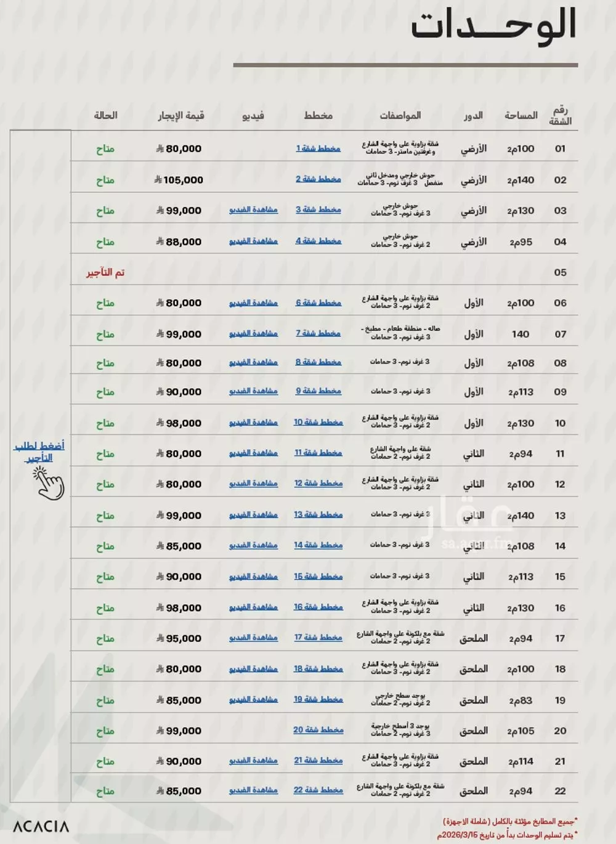Click the 105,000 rent price for unit 02

pos(179,180)
